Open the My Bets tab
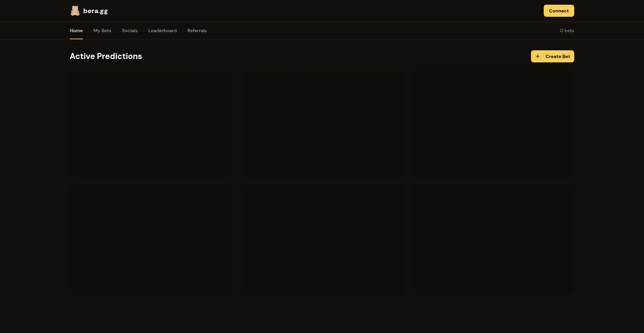This screenshot has width=644, height=333. point(102,31)
